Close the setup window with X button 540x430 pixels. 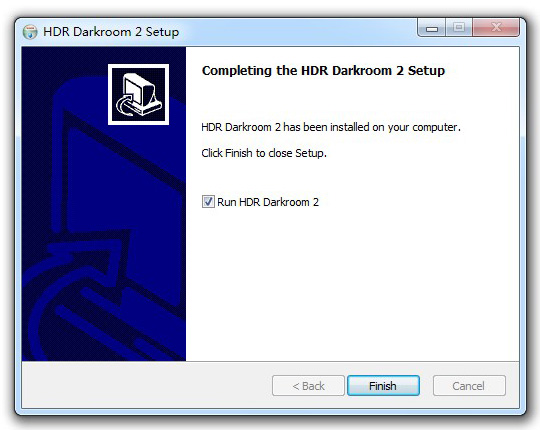(x=496, y=28)
